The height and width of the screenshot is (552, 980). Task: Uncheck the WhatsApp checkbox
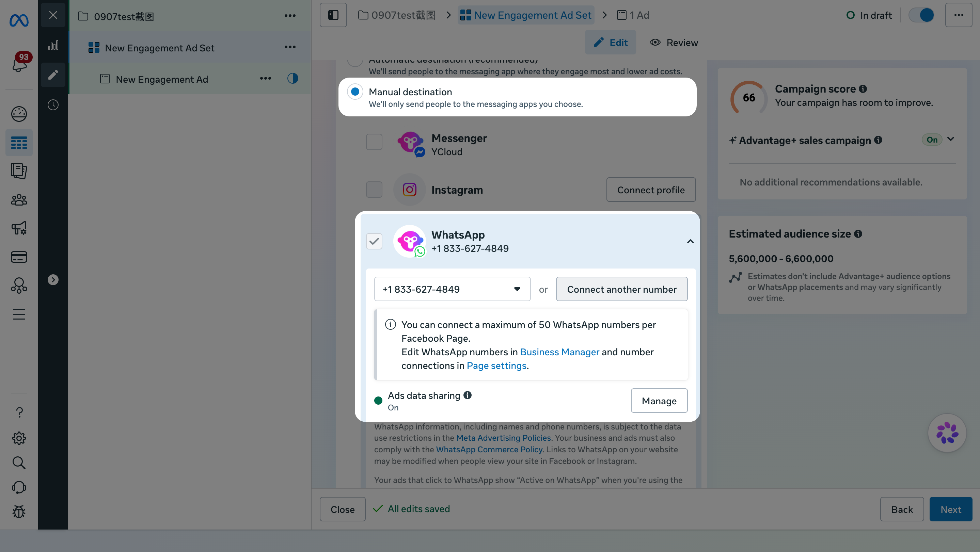tap(374, 241)
